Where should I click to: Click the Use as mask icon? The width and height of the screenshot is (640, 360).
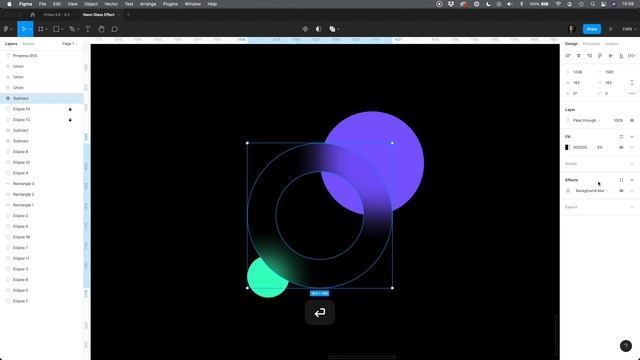pyautogui.click(x=319, y=29)
